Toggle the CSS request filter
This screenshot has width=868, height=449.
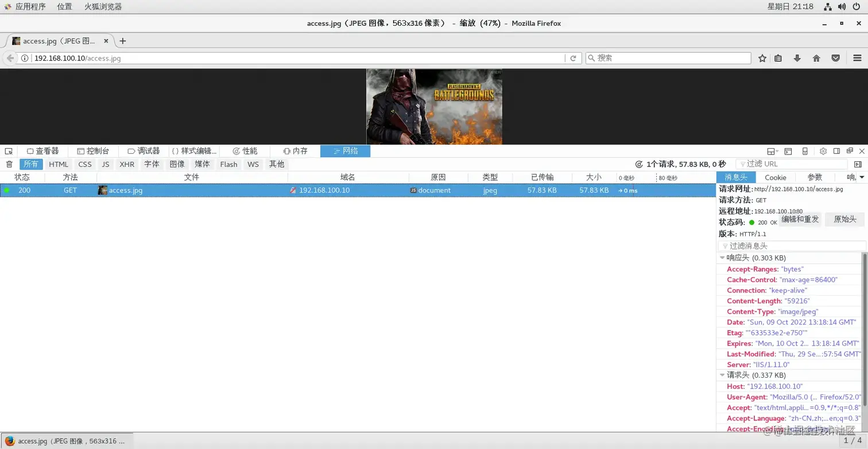(x=85, y=164)
